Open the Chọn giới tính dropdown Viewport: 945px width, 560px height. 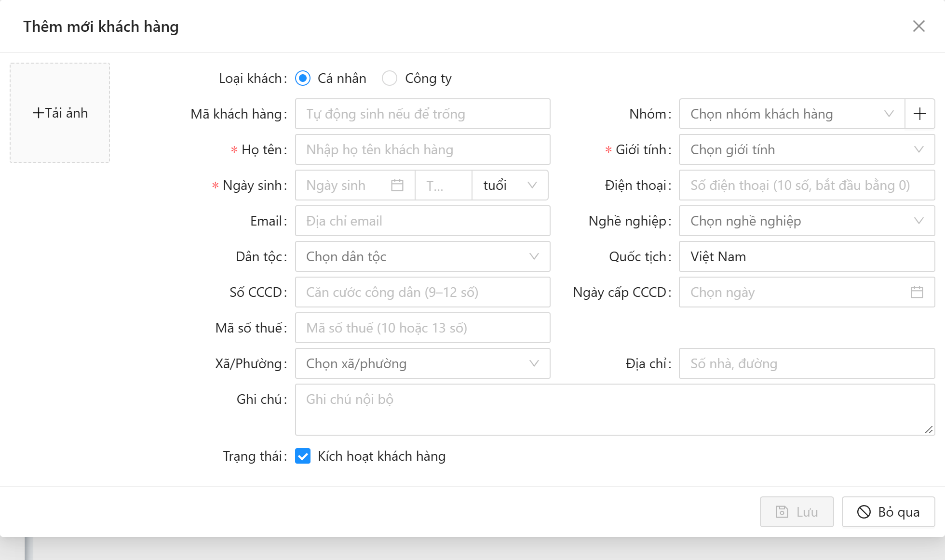click(807, 149)
